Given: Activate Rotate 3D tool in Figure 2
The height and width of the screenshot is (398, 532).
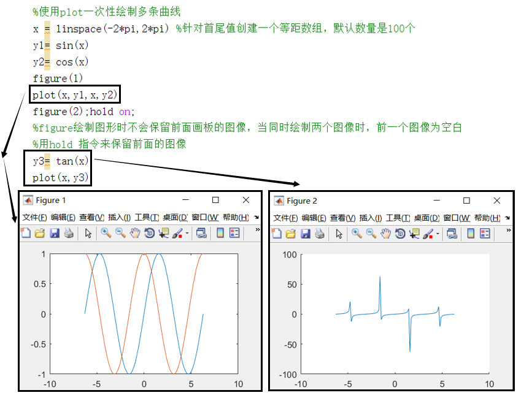Looking at the screenshot, I should (x=400, y=233).
